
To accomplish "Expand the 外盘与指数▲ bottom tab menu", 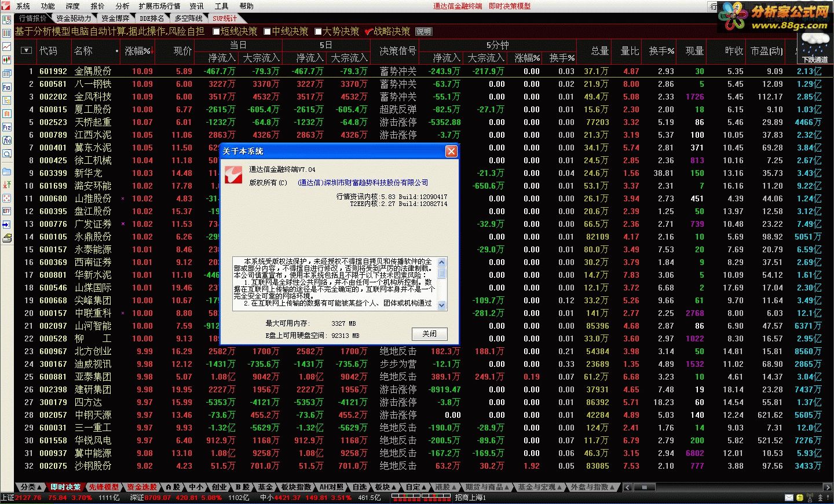I will [593, 487].
